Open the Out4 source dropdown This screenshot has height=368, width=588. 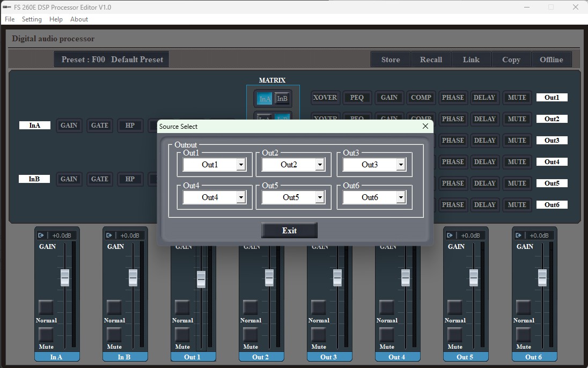(x=241, y=197)
